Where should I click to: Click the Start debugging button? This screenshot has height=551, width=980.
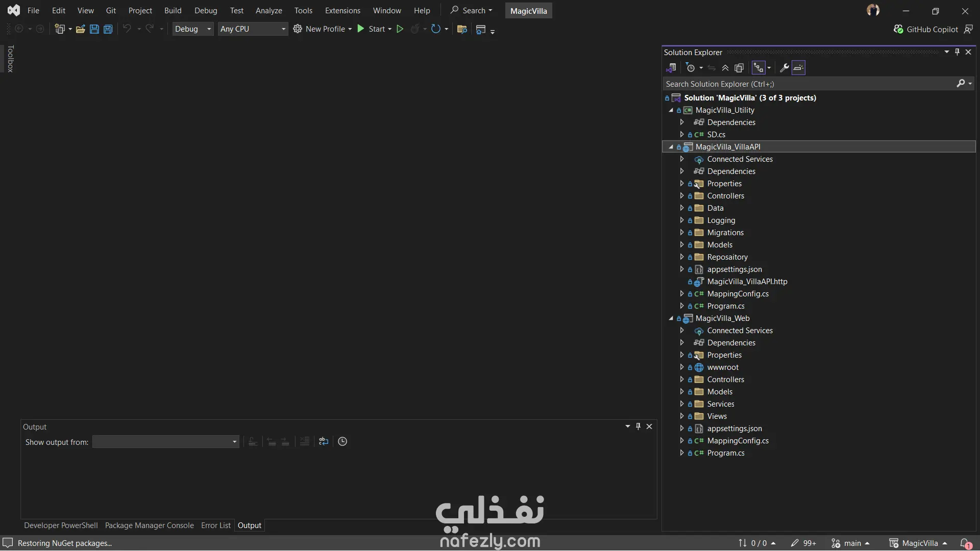tap(371, 29)
